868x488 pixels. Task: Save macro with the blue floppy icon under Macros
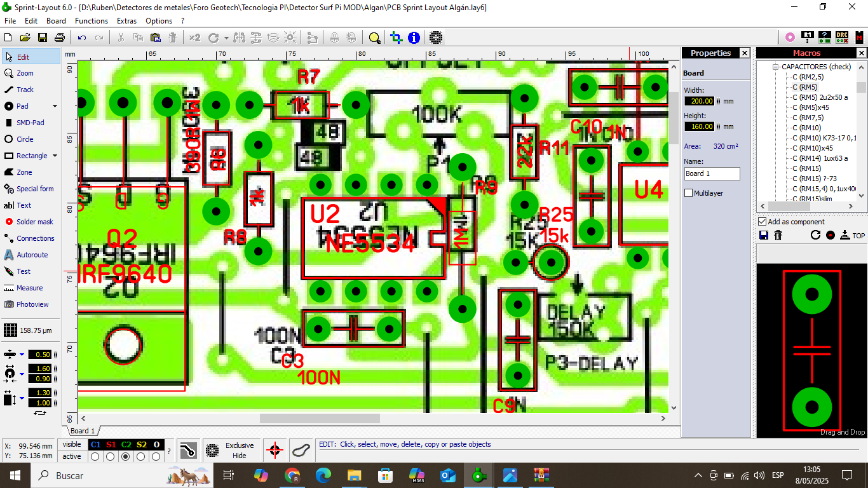tap(764, 236)
